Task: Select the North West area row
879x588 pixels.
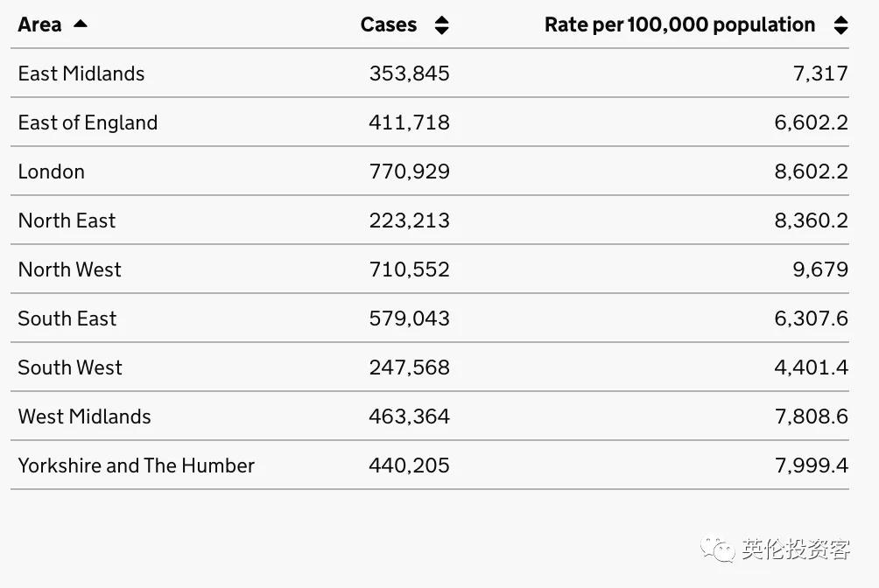Action: [x=70, y=269]
